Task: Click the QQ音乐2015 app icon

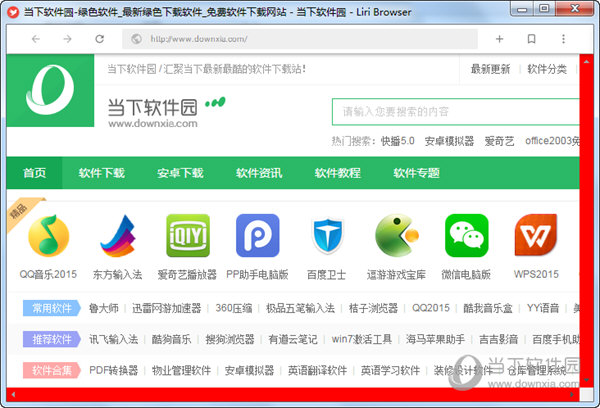Action: pos(47,236)
